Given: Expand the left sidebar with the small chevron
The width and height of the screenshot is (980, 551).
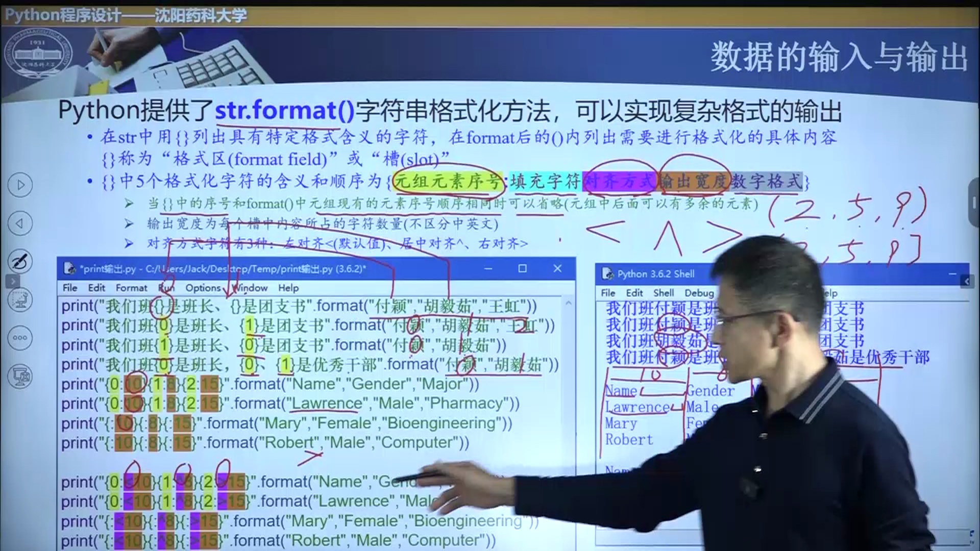Looking at the screenshot, I should pyautogui.click(x=12, y=281).
